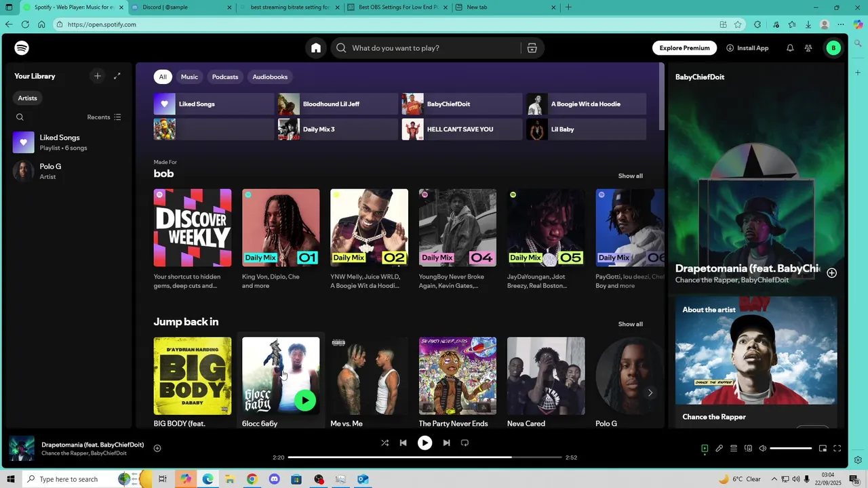
Task: Show all Jump back in items
Action: tap(630, 324)
